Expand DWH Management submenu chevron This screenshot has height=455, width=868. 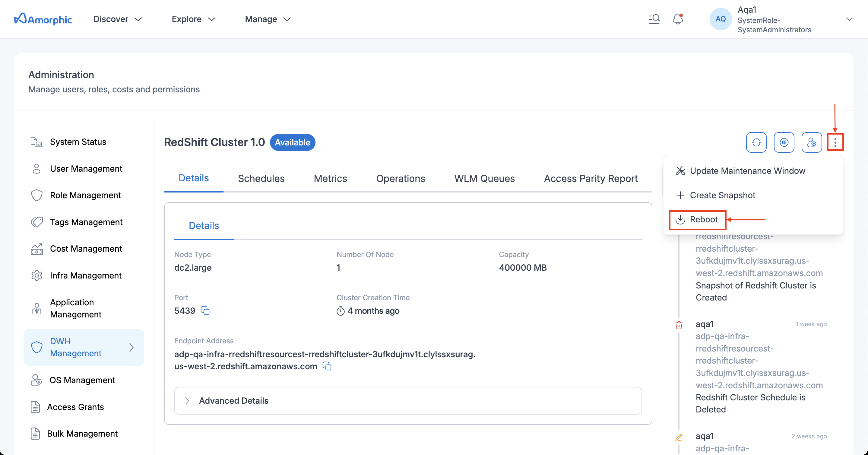tap(131, 347)
